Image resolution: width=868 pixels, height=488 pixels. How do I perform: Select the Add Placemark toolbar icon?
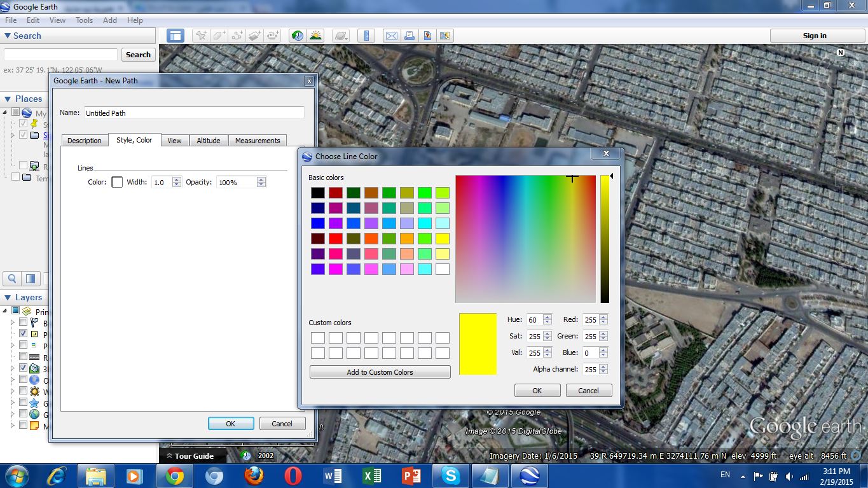pyautogui.click(x=201, y=36)
